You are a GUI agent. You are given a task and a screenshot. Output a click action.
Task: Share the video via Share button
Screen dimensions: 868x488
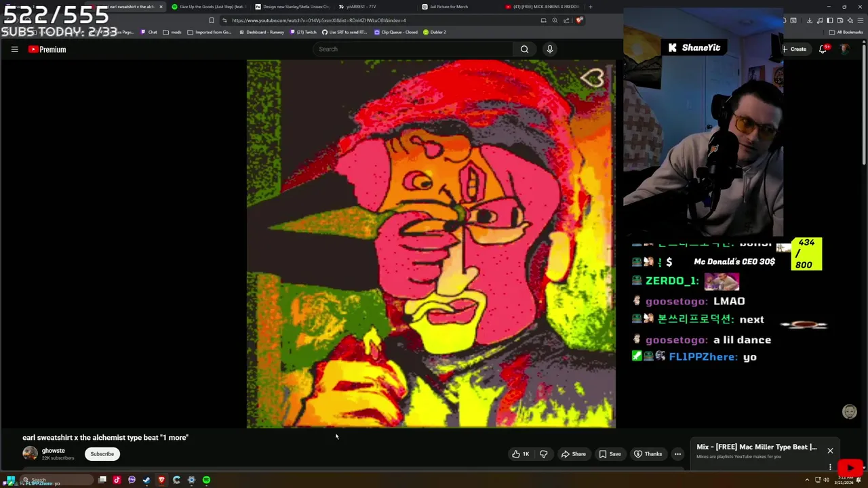coord(573,454)
